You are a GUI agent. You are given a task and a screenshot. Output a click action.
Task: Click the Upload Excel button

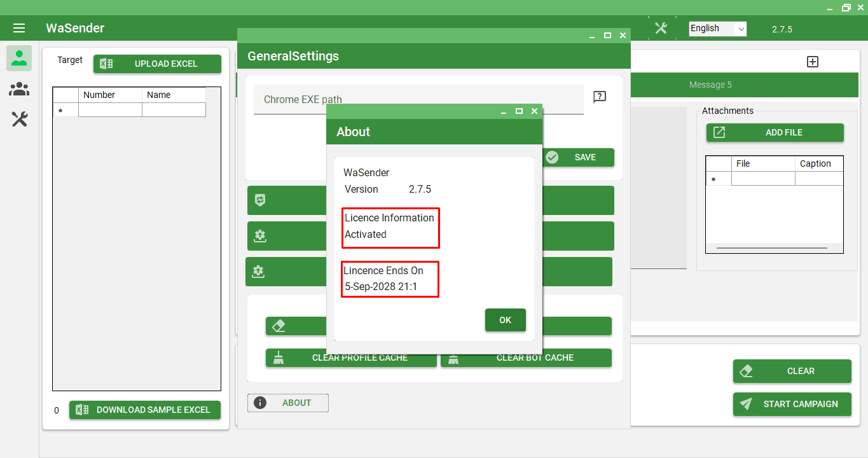tap(157, 64)
